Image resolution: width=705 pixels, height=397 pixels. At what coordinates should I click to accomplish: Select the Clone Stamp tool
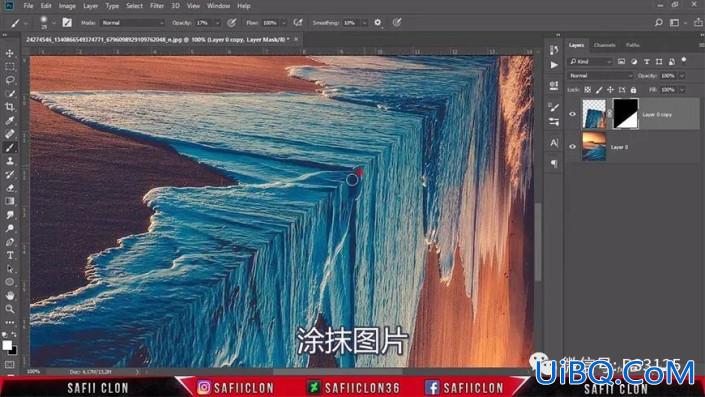[x=9, y=161]
